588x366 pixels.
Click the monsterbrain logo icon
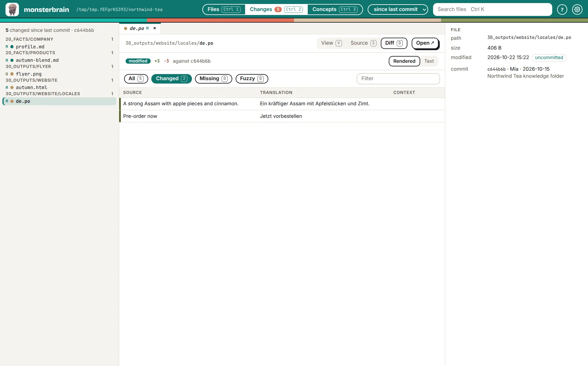point(12,9)
